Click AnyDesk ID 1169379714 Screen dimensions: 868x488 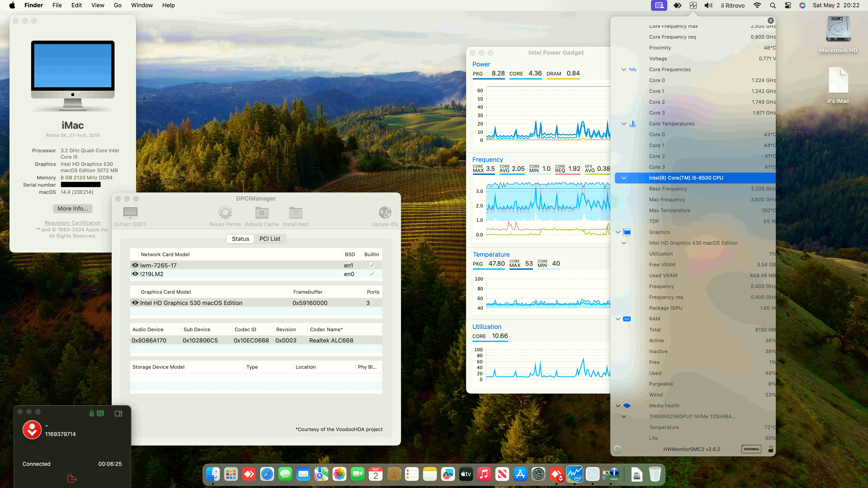60,434
